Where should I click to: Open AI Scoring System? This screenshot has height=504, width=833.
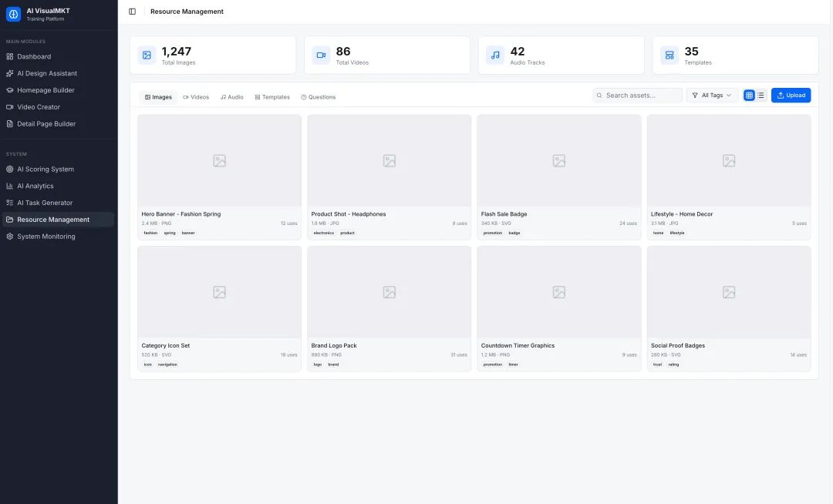(58, 170)
